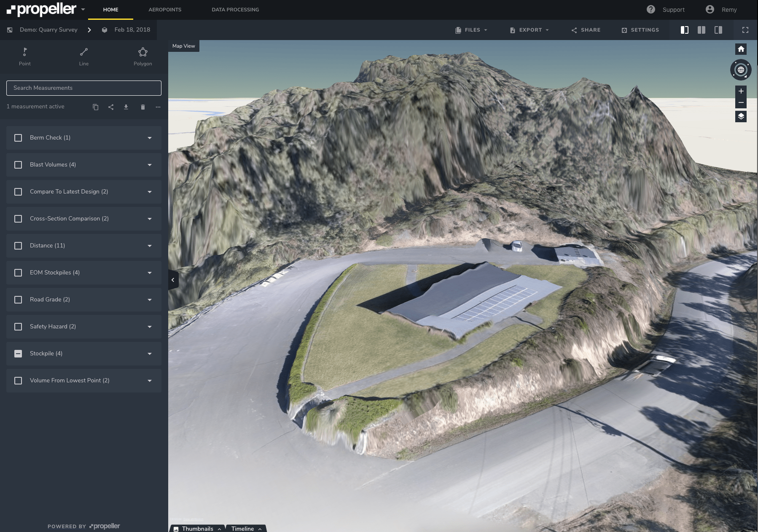Select the Polygon measurement tool
758x532 pixels.
(x=142, y=56)
